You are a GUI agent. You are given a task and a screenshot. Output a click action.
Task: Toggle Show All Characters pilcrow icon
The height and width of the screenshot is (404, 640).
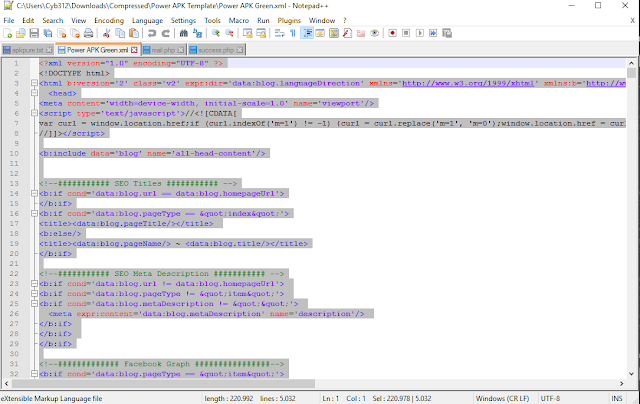(x=293, y=33)
